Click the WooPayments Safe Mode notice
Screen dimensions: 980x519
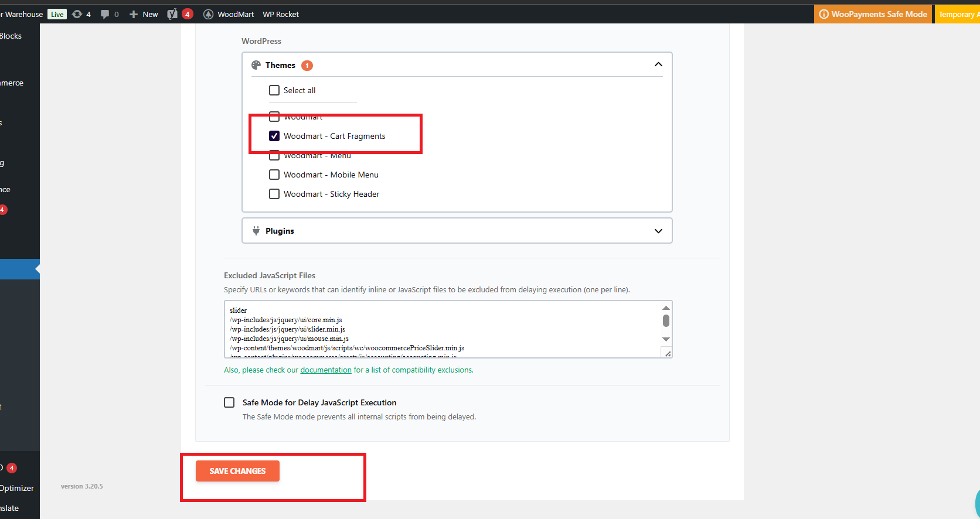click(873, 14)
